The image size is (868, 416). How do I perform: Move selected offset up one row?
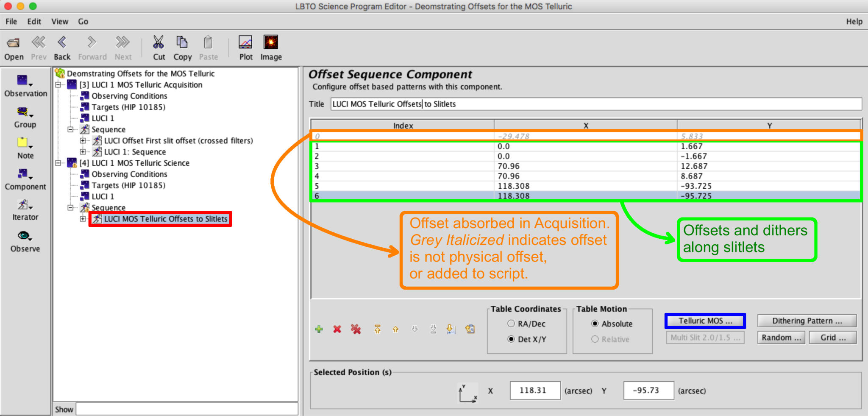point(395,329)
